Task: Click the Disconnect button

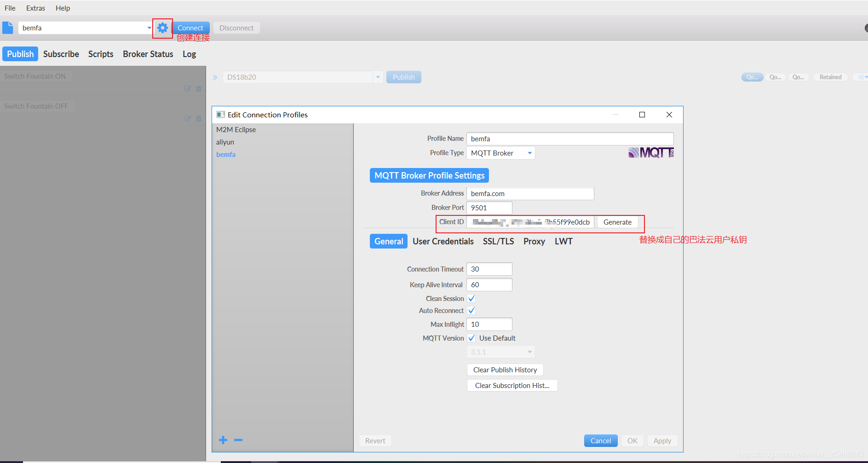Action: pos(236,28)
